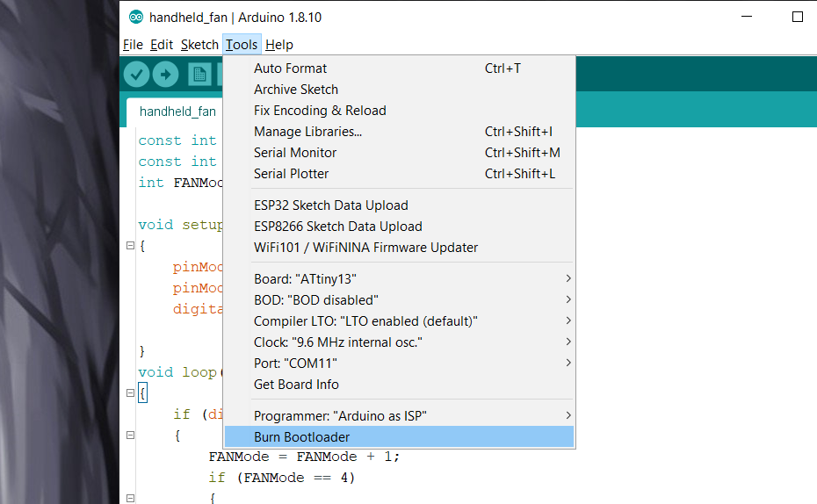The image size is (817, 504).
Task: Open Manage Libraries...
Action: pos(400,132)
